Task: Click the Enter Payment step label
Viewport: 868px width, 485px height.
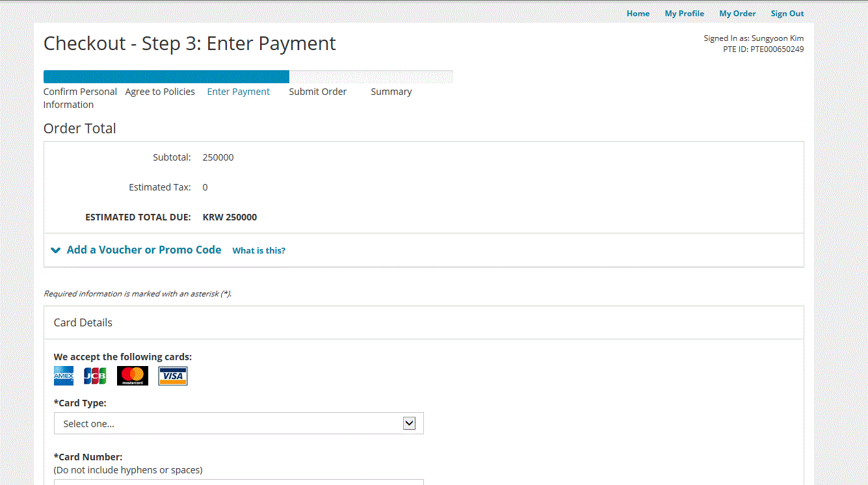Action: [238, 92]
